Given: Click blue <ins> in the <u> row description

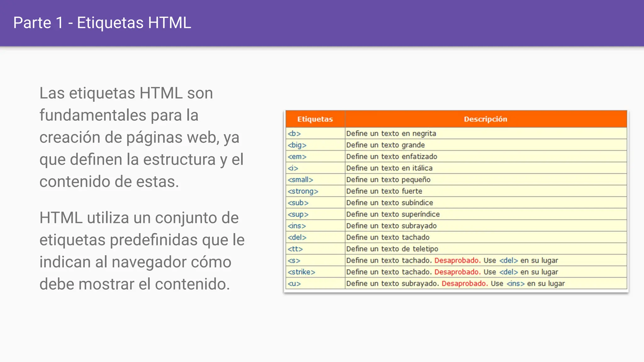Looking at the screenshot, I should click(x=515, y=284).
